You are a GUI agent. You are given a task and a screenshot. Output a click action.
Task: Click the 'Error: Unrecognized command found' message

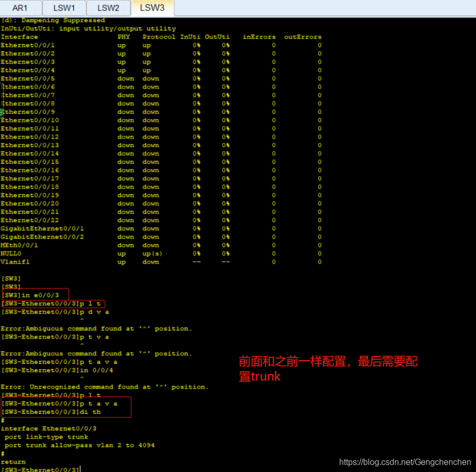click(105, 387)
